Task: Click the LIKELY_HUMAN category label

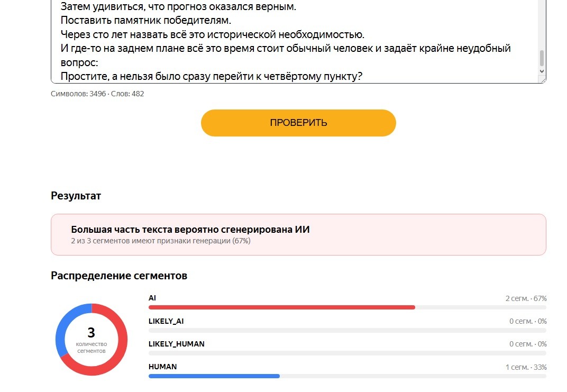Action: coord(177,344)
